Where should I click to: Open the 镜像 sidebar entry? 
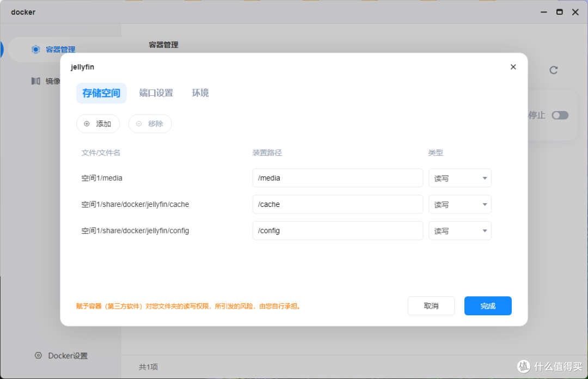53,81
